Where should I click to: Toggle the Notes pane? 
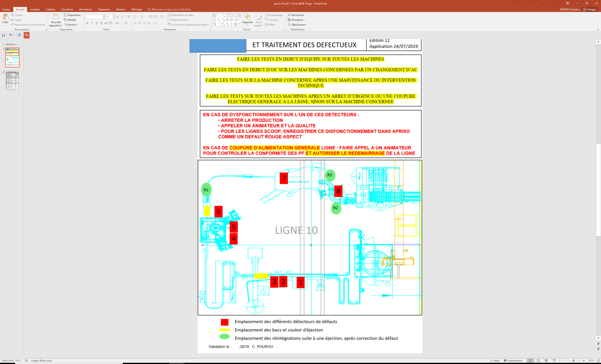(495, 361)
